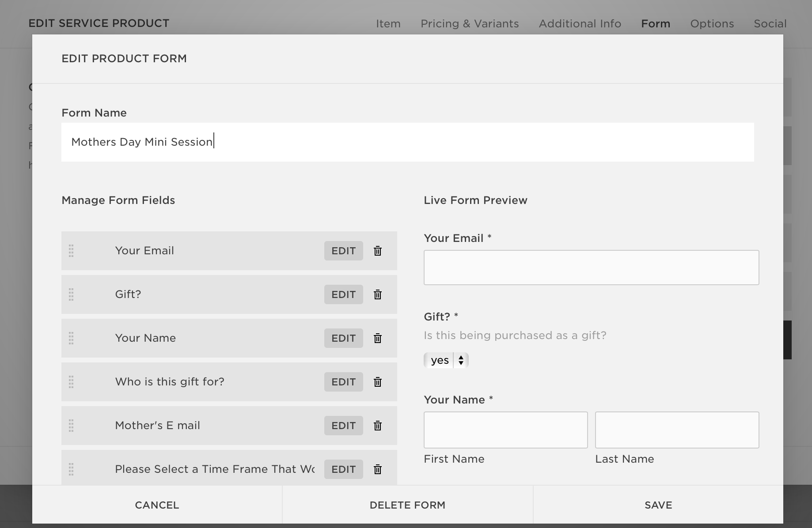Select the drag handle for Your Name row
This screenshot has height=528, width=812.
coord(71,338)
